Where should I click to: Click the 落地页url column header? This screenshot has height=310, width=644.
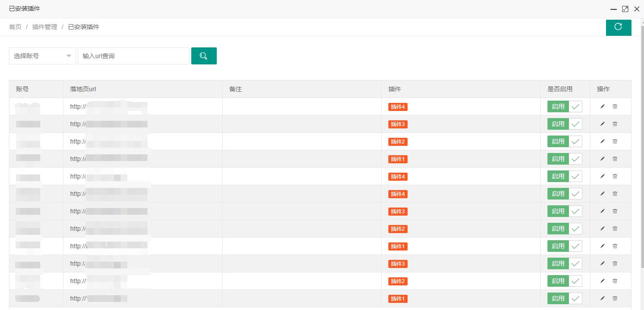83,89
